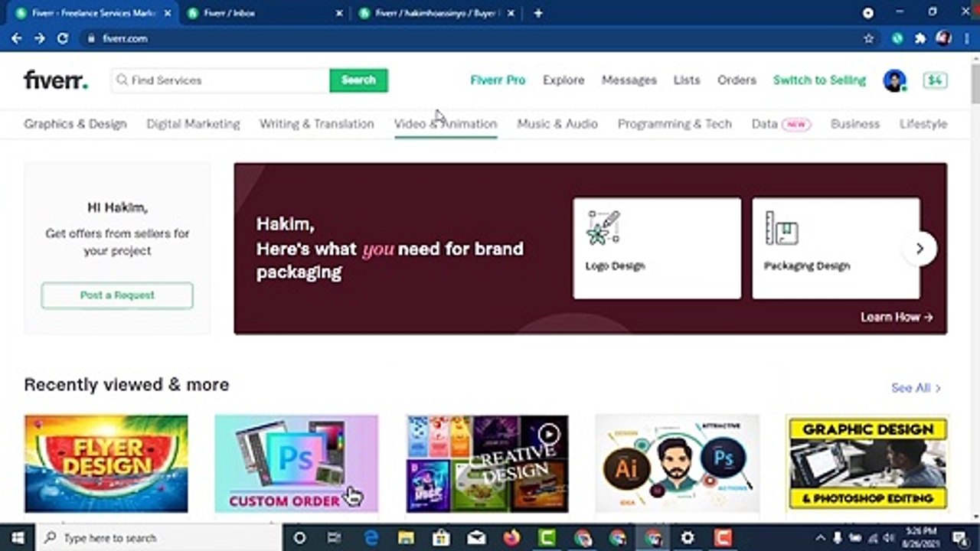This screenshot has height=551, width=980.
Task: Click the green Search button
Action: pos(358,80)
